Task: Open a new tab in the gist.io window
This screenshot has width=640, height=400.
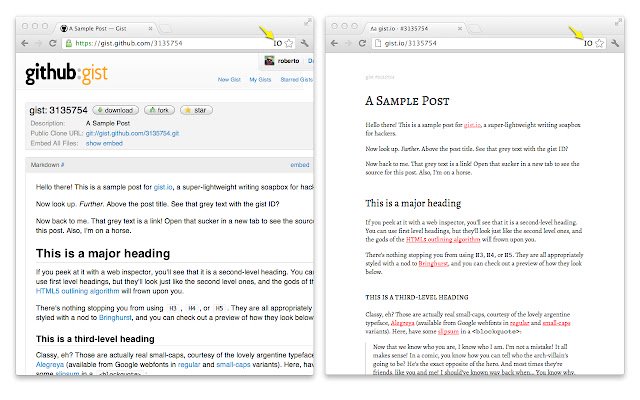Action: (x=475, y=29)
